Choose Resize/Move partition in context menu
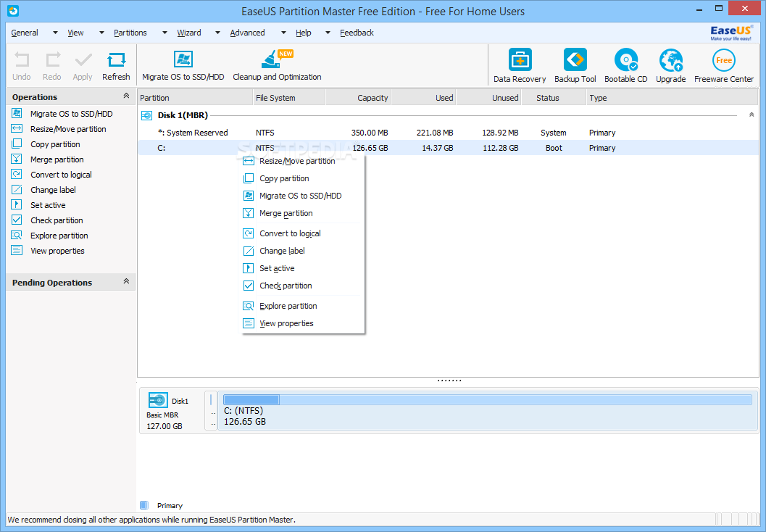The image size is (766, 532). tap(301, 161)
